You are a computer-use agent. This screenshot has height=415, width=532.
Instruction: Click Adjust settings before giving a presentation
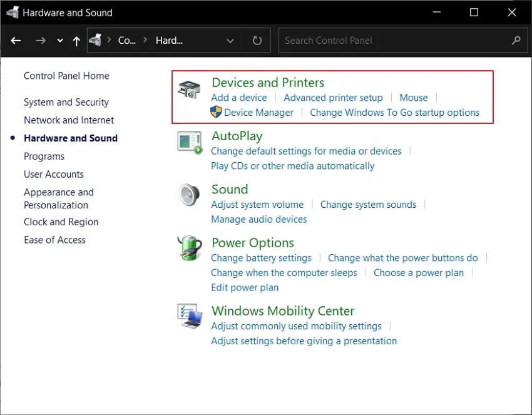(304, 341)
